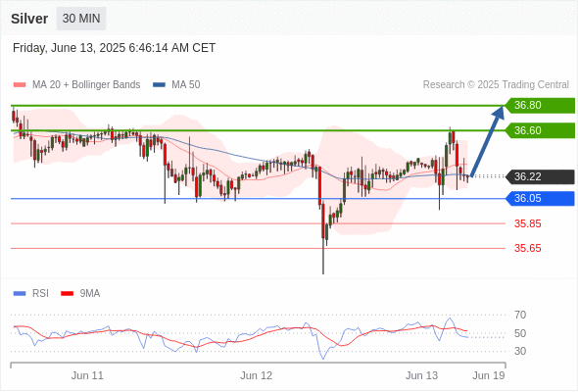578x392 pixels.
Task: Click the blue RSI legend swatch
Action: point(20,294)
